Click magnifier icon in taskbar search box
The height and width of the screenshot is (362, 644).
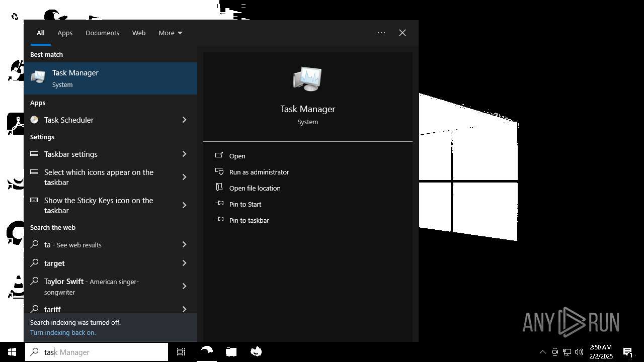34,352
